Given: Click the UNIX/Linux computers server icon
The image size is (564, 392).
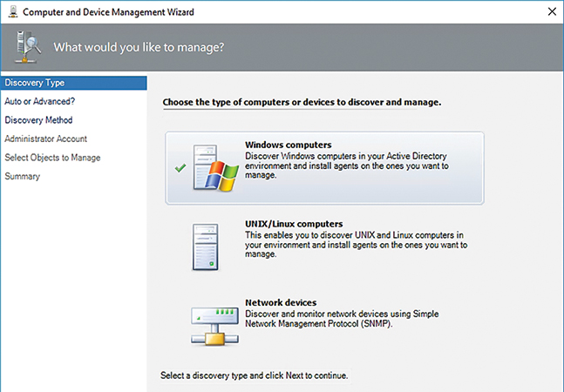Looking at the screenshot, I should (205, 247).
